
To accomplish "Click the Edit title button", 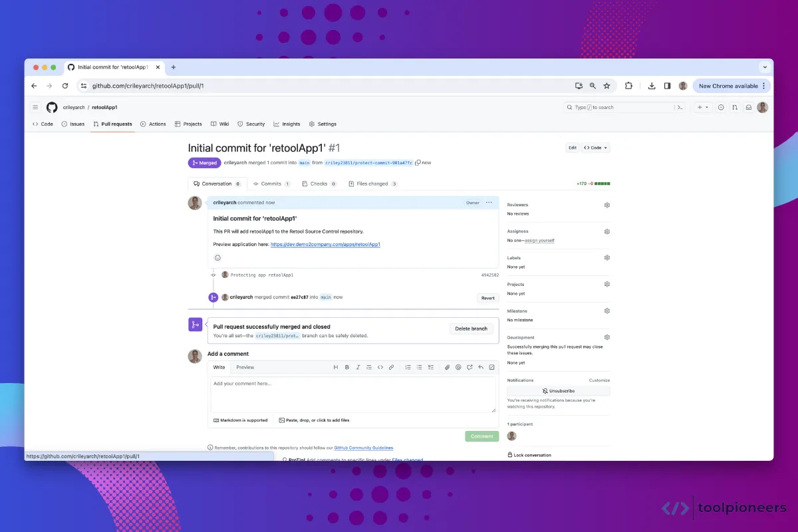I will pos(572,148).
